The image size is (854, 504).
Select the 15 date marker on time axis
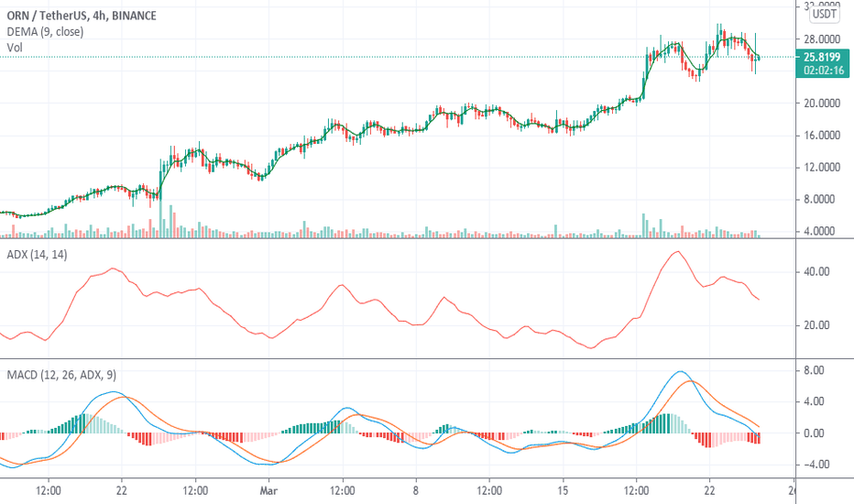click(563, 490)
